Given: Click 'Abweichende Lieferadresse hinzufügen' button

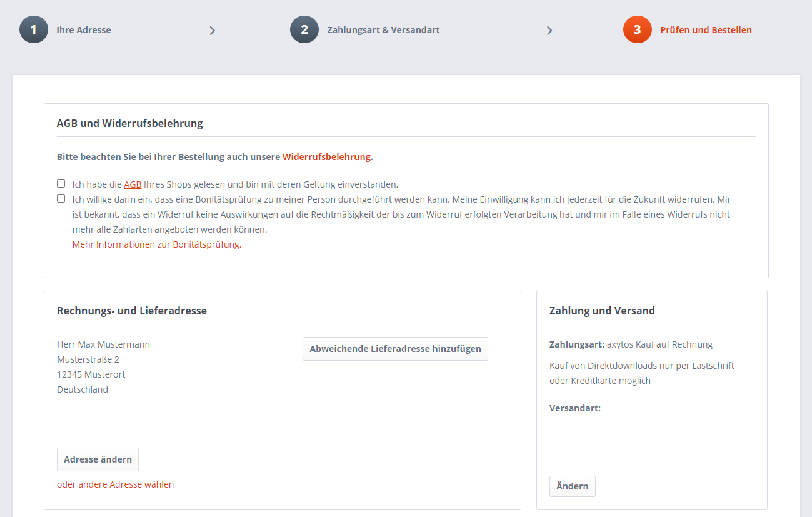Looking at the screenshot, I should (395, 349).
